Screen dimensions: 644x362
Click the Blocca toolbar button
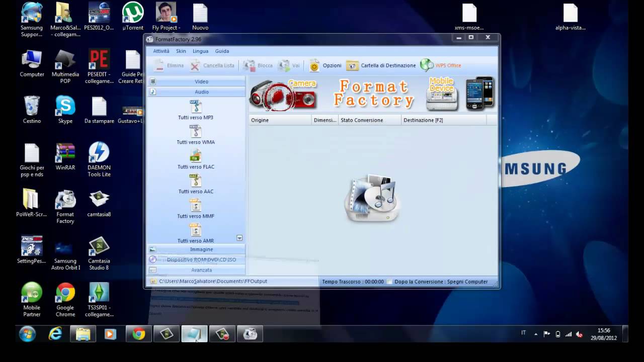[x=258, y=65]
